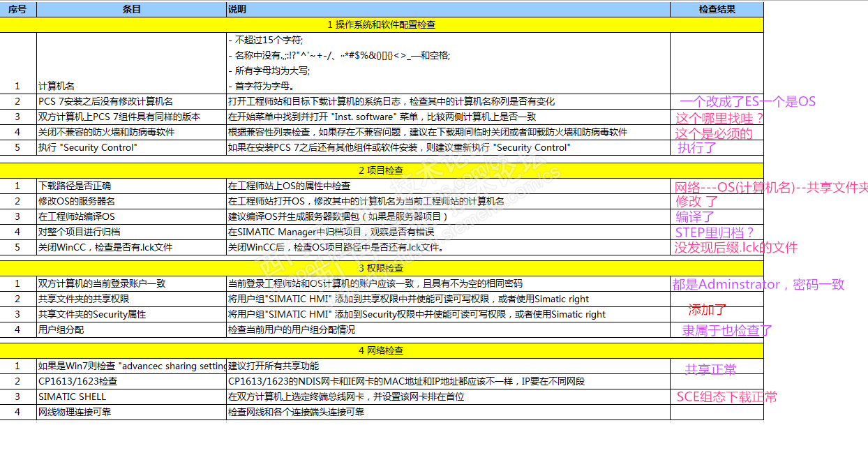Select cell CP1613/1623检查
The image size is (868, 453).
[131, 381]
